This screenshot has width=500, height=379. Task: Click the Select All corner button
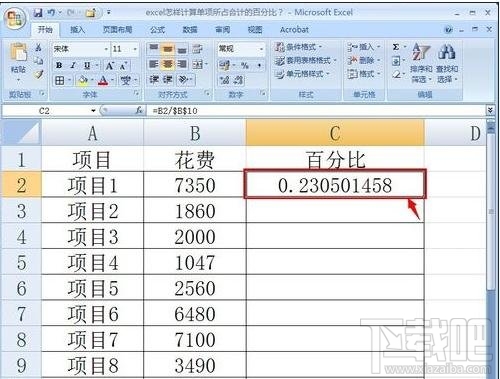(x=21, y=133)
